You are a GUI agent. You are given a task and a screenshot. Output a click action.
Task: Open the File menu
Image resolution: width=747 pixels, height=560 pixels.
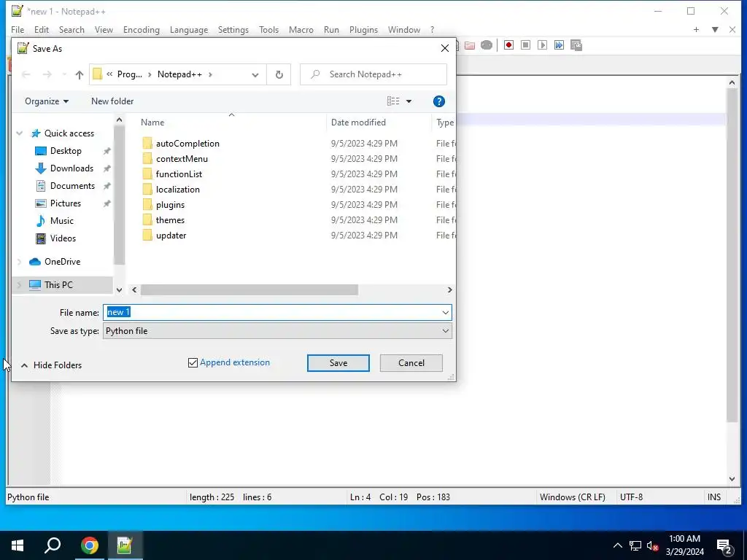pos(18,29)
